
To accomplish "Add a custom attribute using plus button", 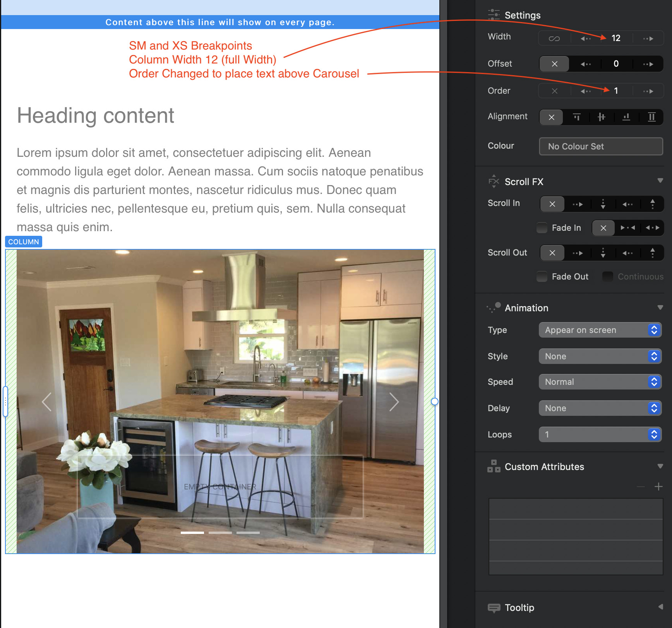I will point(659,486).
